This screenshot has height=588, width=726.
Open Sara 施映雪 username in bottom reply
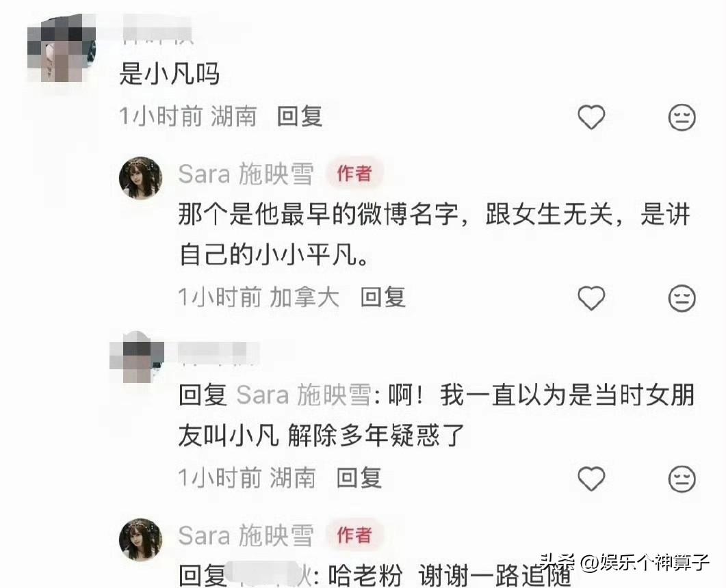pyautogui.click(x=246, y=535)
